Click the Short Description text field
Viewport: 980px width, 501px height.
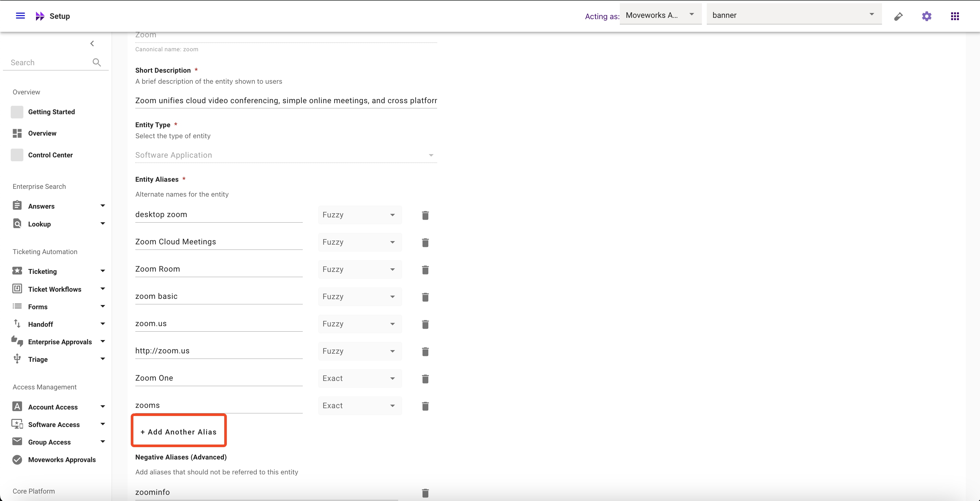286,101
